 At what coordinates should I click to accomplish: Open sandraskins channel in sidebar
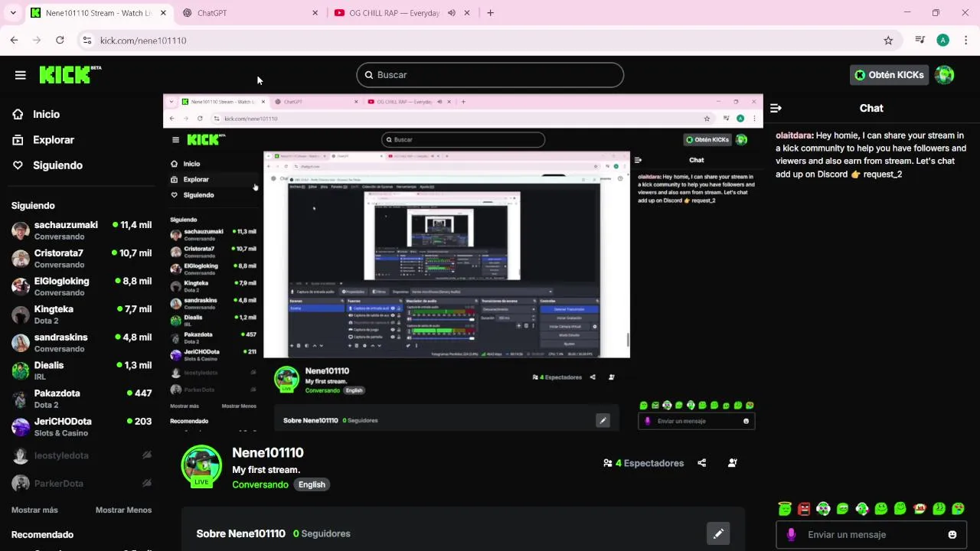(x=81, y=343)
